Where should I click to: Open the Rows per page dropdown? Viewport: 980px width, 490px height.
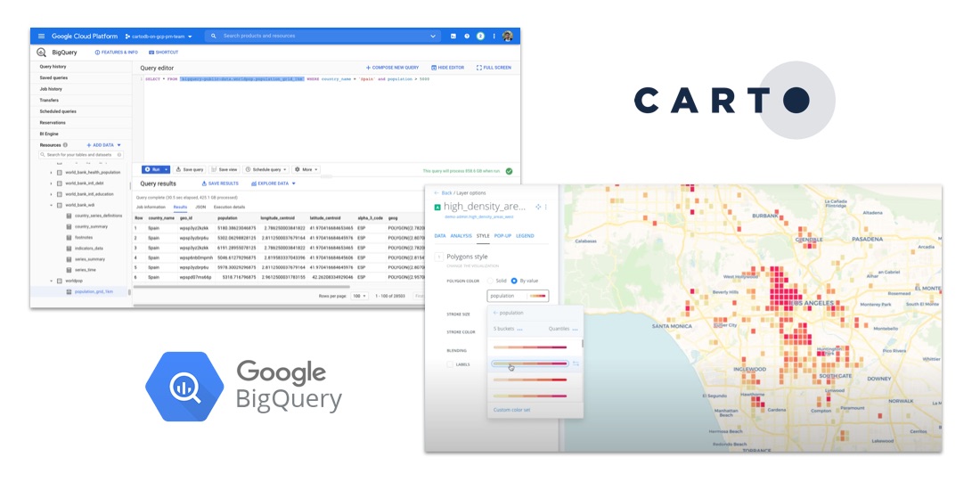pos(359,296)
